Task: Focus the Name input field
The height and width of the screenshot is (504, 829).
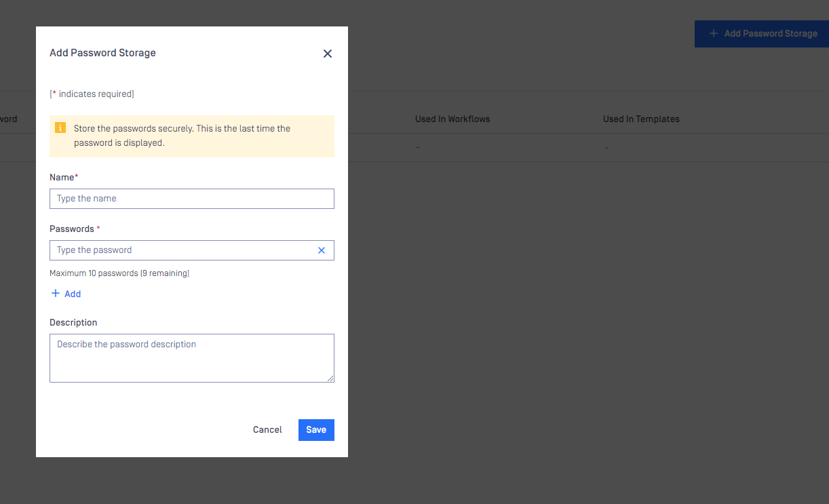Action: [192, 199]
